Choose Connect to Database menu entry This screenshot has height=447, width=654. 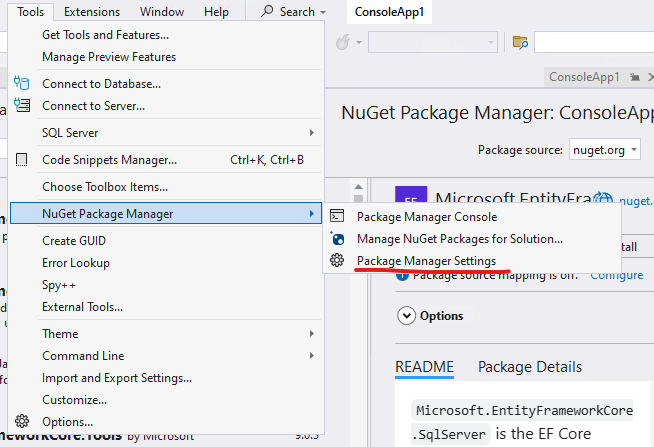tap(101, 84)
